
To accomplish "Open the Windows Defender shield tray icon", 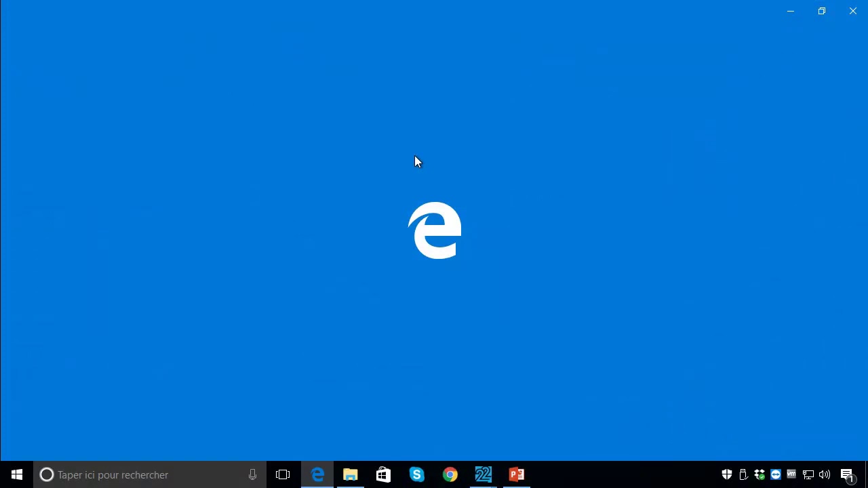I will 727,474.
